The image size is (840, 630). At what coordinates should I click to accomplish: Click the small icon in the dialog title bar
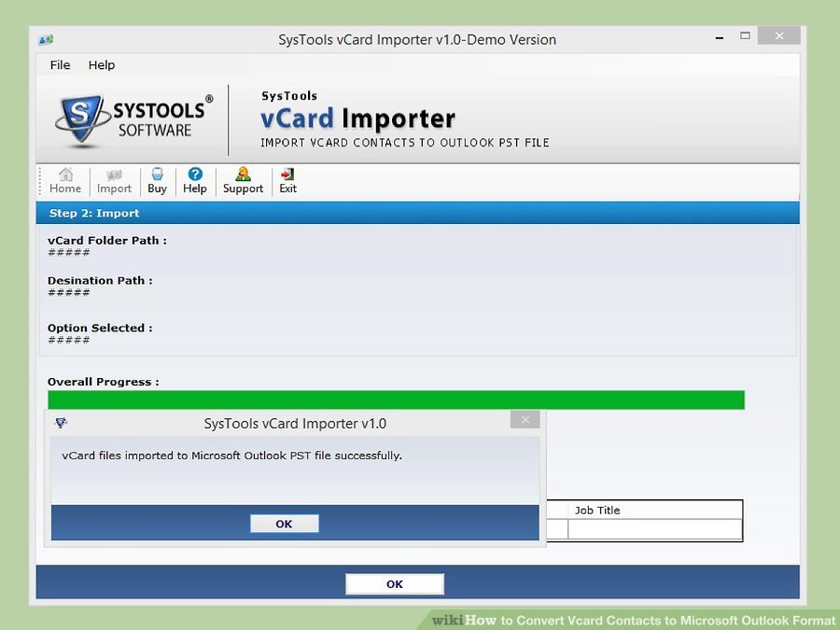click(x=62, y=423)
